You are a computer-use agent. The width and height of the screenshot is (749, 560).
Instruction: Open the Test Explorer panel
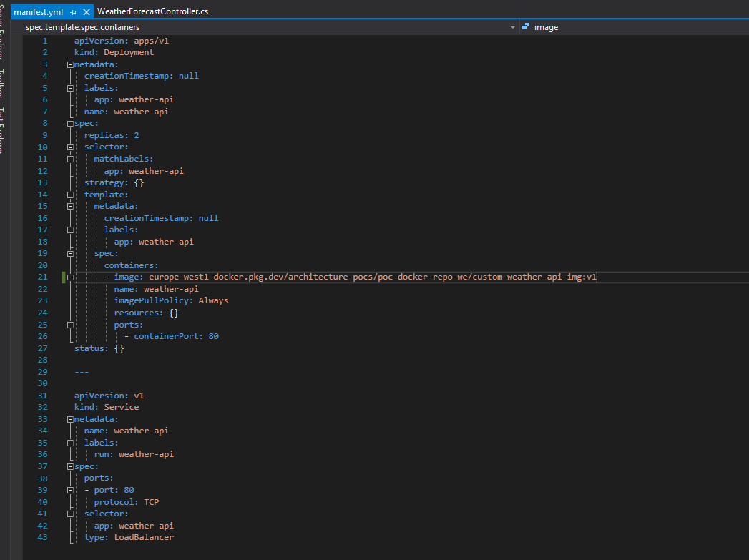[x=5, y=123]
